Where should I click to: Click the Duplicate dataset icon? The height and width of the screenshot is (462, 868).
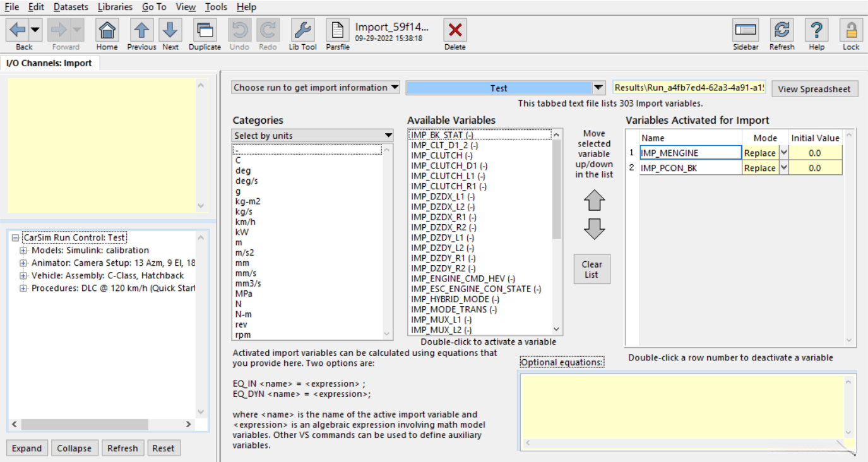point(205,30)
